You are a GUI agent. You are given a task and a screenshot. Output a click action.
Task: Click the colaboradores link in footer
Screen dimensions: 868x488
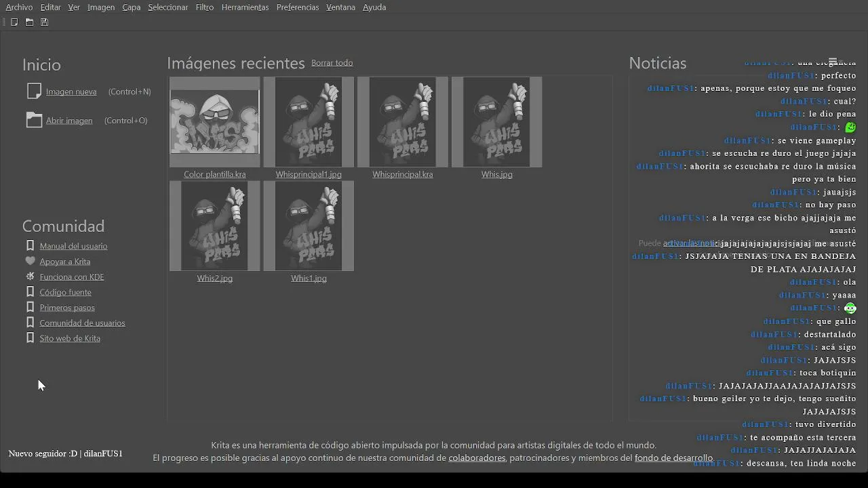477,457
